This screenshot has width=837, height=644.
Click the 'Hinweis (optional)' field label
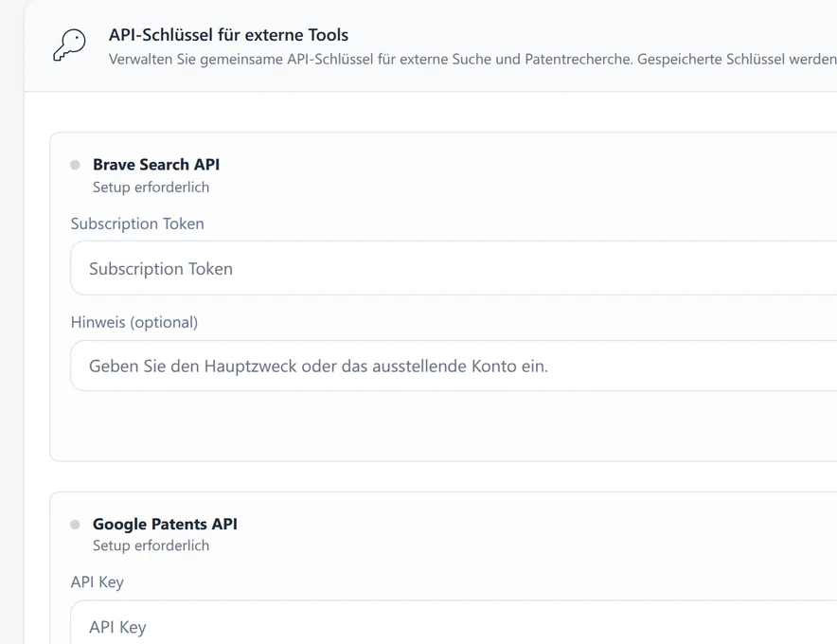coord(134,323)
